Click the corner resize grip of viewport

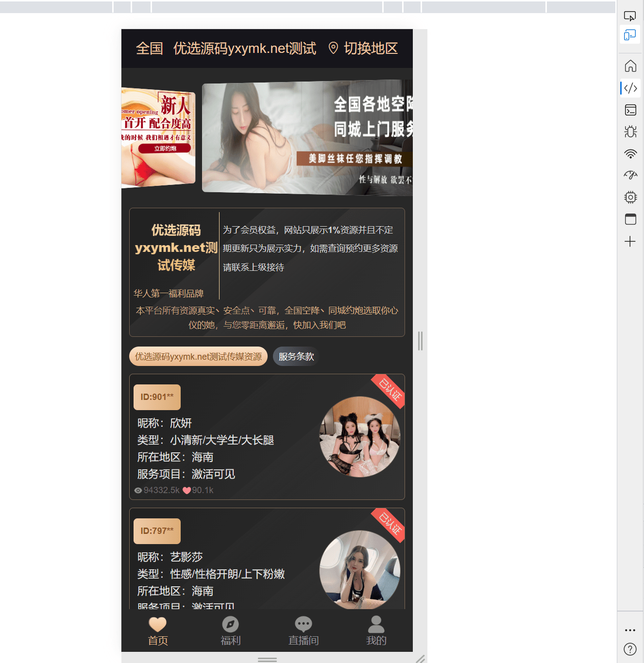tap(421, 659)
